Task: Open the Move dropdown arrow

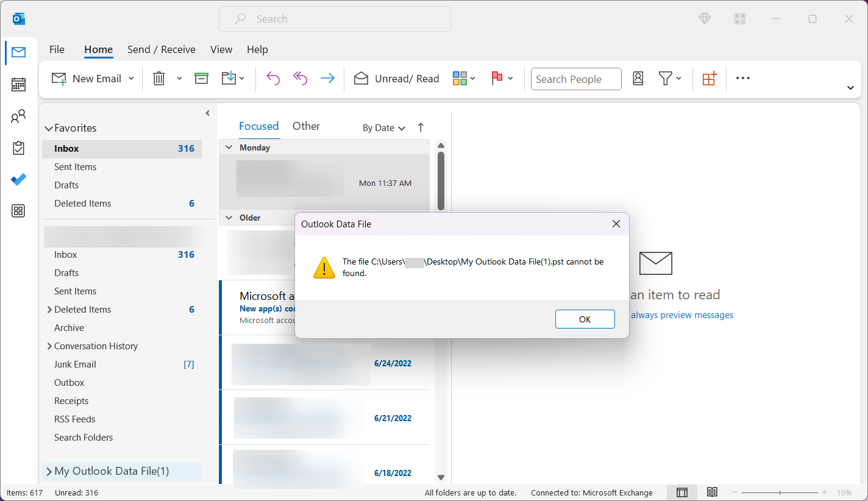Action: pos(242,79)
